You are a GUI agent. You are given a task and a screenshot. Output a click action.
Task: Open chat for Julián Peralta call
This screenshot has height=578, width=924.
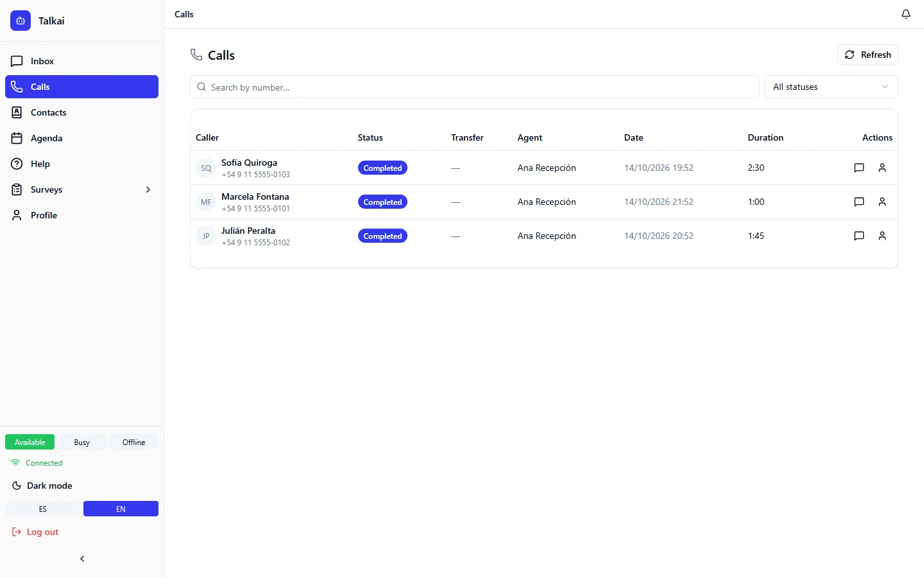point(859,236)
